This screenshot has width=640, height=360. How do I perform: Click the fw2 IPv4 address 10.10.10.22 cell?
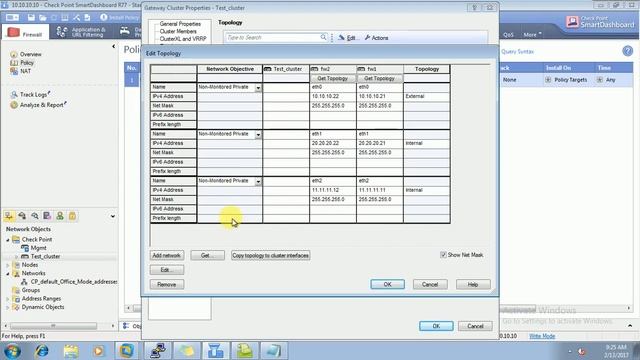[x=333, y=96]
